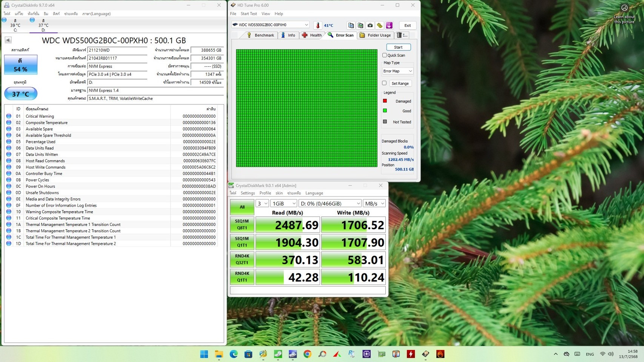Switch to the Info tab in HD Tune
Screen dimensions: 644x362
click(288, 35)
